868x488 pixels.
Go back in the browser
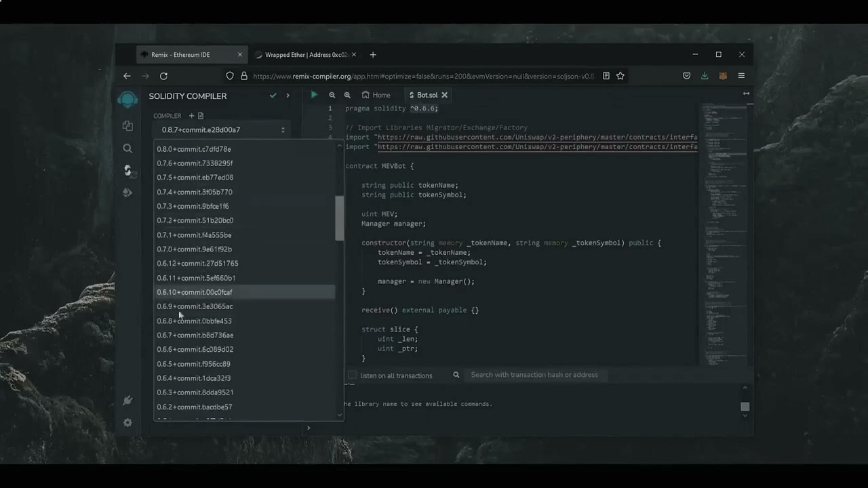127,76
